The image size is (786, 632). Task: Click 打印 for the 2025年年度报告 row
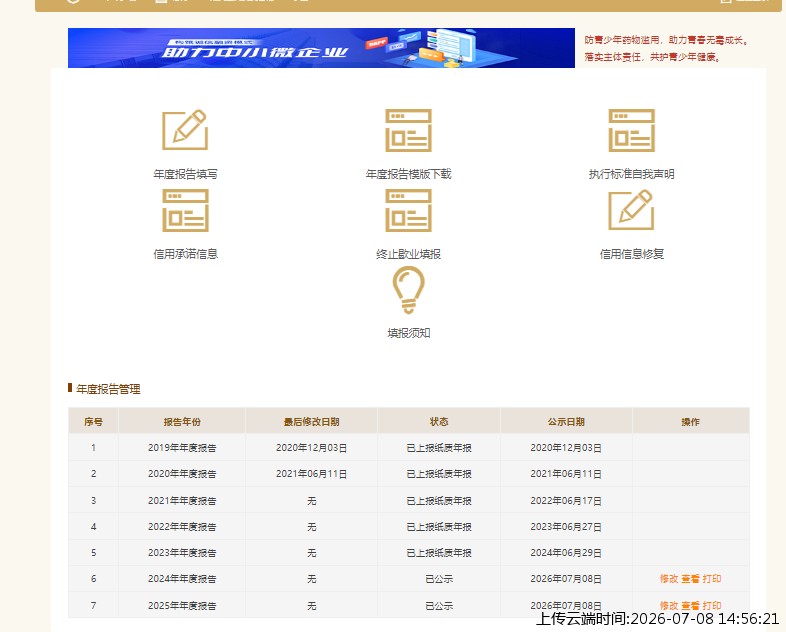[x=712, y=605]
